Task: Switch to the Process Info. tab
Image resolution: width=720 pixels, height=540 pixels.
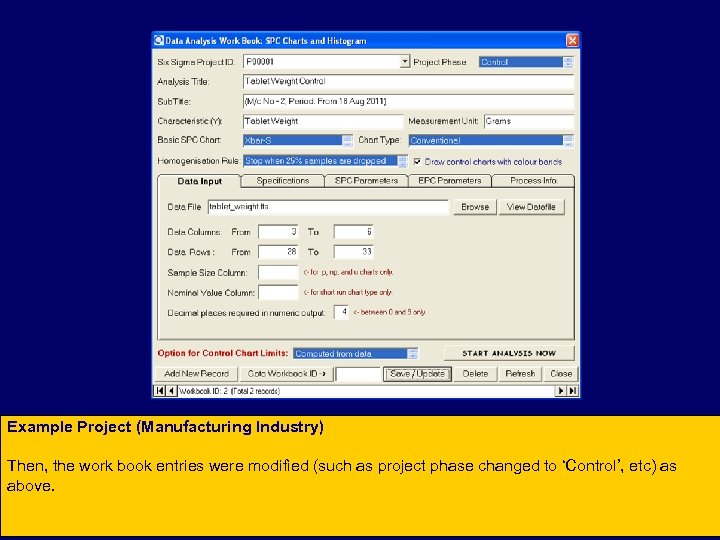Action: pos(534,181)
